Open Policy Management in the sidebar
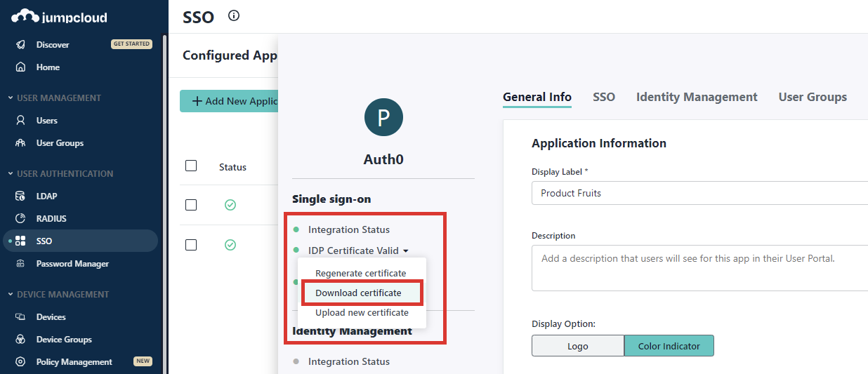Viewport: 868px width, 374px height. coord(74,362)
